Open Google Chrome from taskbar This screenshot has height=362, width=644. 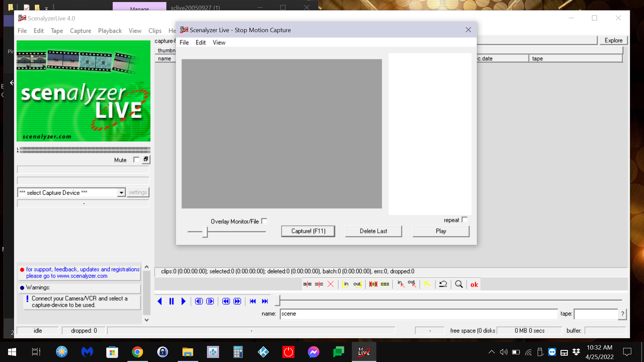(138, 352)
